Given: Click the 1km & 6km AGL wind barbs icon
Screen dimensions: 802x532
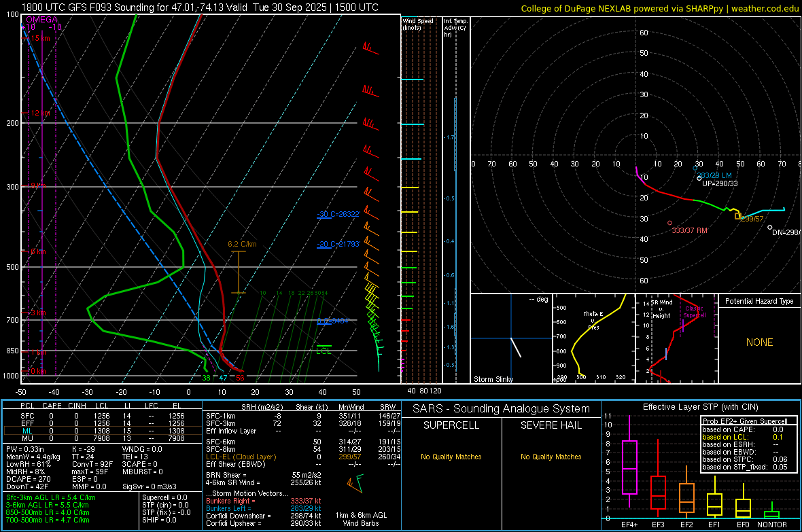Looking at the screenshot, I should (x=355, y=483).
